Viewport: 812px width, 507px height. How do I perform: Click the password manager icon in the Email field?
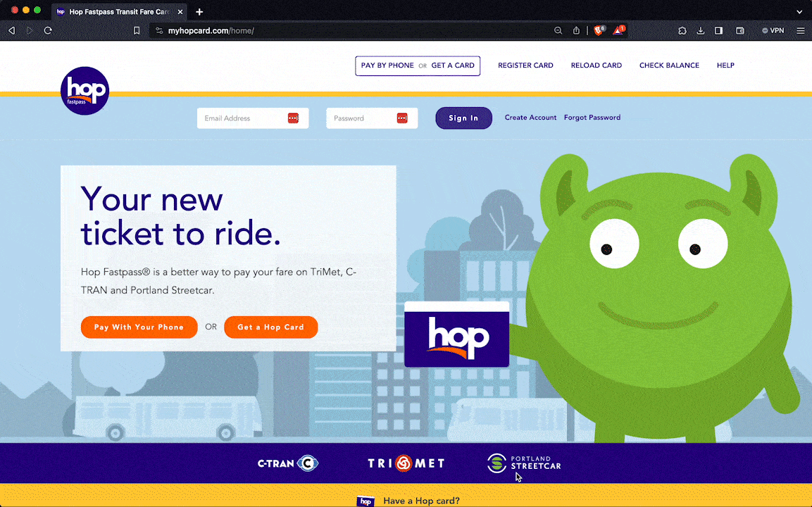tap(293, 118)
